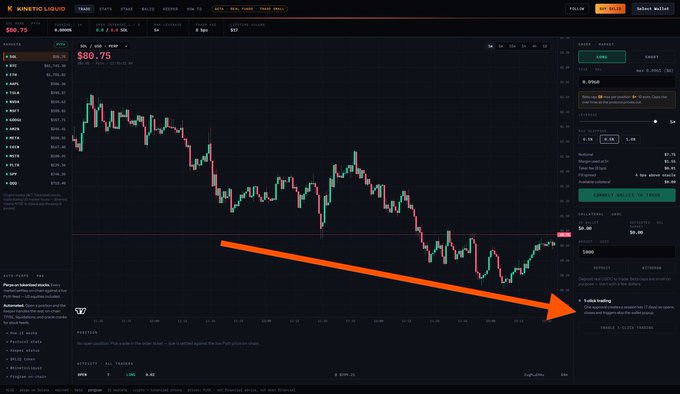Select the Short order side
The image size is (680, 394).
coord(651,57)
